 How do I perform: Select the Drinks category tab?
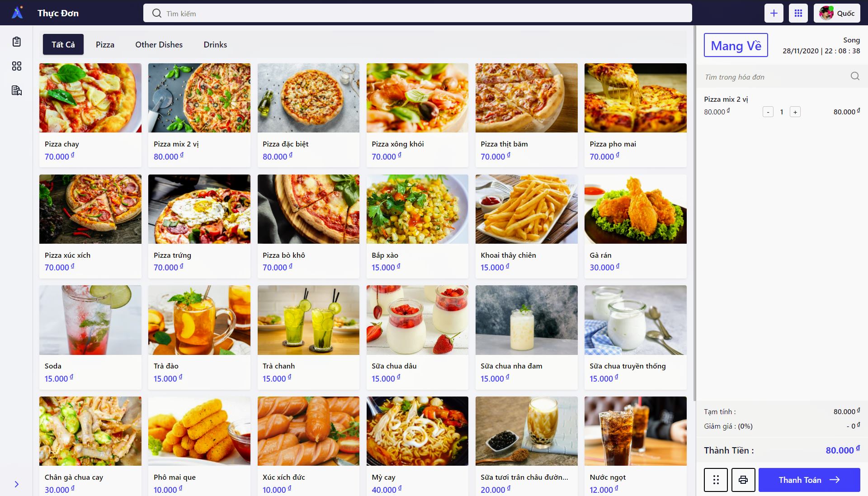pos(215,44)
